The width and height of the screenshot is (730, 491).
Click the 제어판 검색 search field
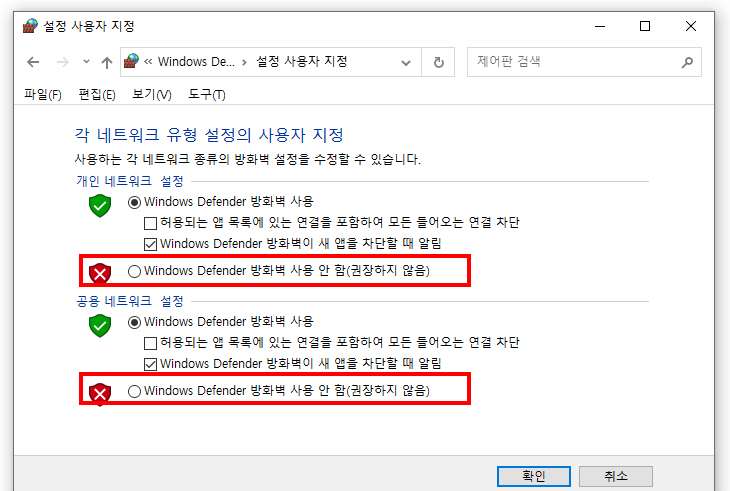[584, 62]
